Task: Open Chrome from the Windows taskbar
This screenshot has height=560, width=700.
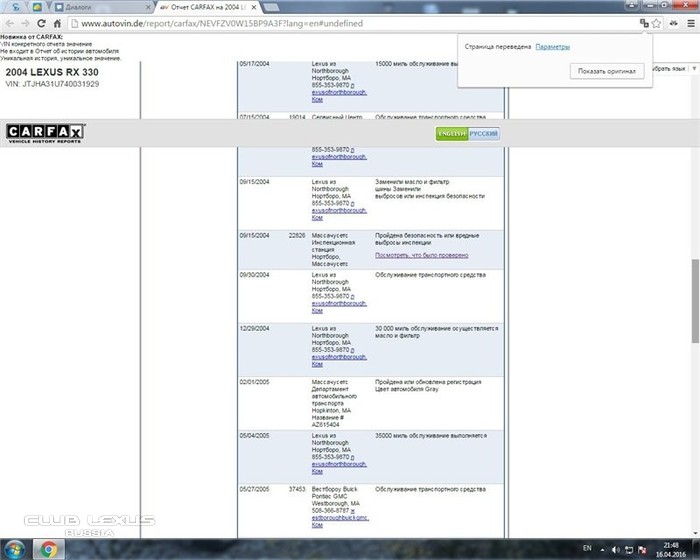Action: point(47,549)
